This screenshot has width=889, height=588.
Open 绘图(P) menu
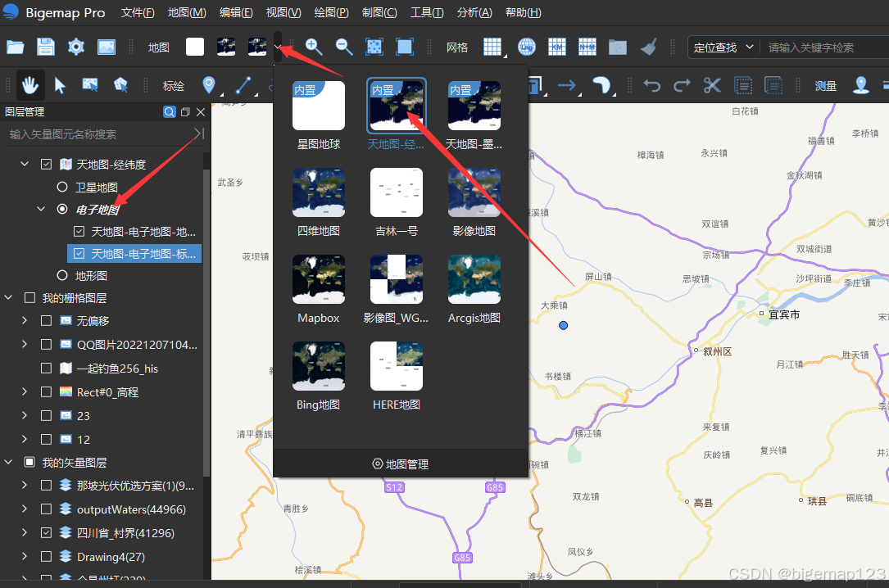click(332, 12)
